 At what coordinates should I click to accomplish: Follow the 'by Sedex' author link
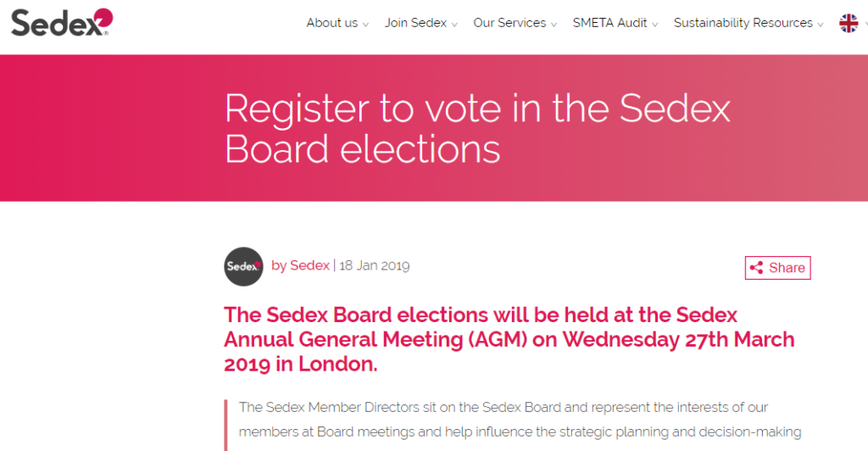(300, 265)
